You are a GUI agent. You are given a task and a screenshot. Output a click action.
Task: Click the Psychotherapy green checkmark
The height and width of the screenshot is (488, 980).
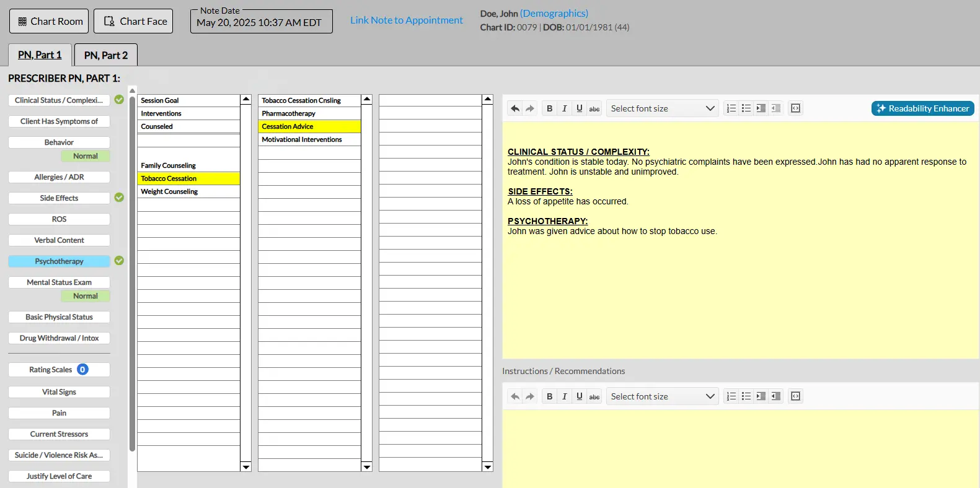(x=119, y=261)
